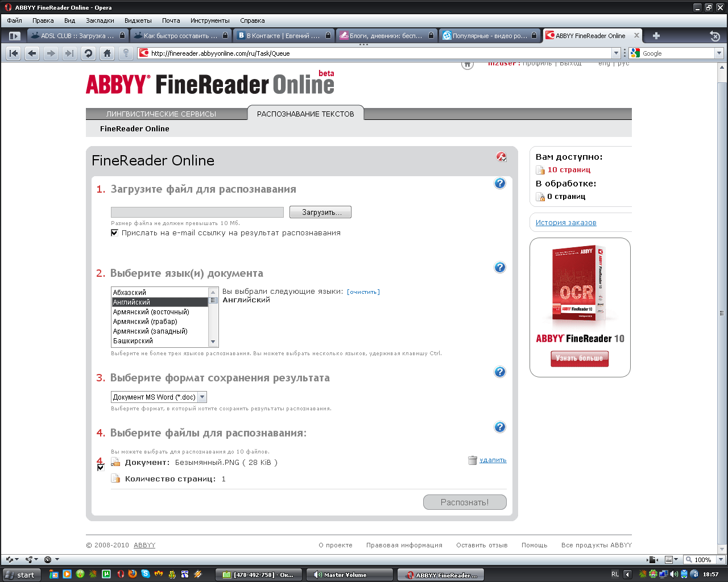Close the ABBYY FineReader Online tab
The image size is (728, 582).
[636, 35]
